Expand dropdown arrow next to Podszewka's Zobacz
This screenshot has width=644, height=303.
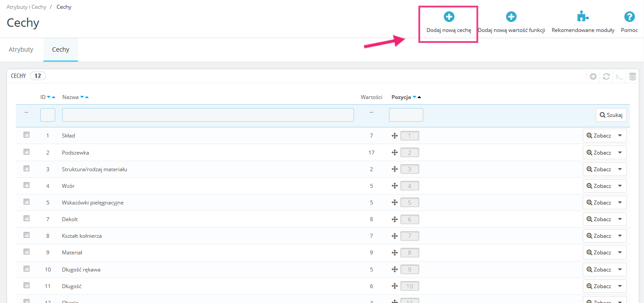tap(619, 152)
